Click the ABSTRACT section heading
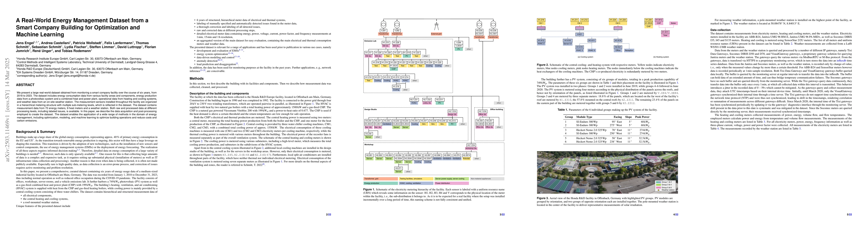 (25, 85)
